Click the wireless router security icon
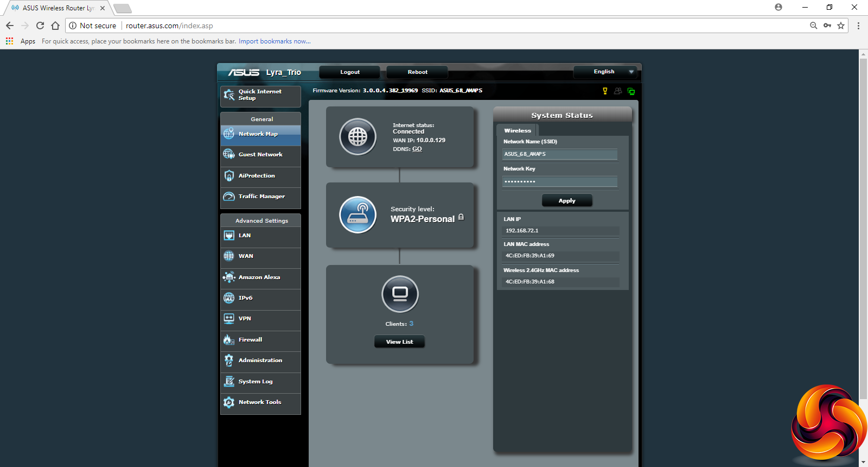 (358, 214)
